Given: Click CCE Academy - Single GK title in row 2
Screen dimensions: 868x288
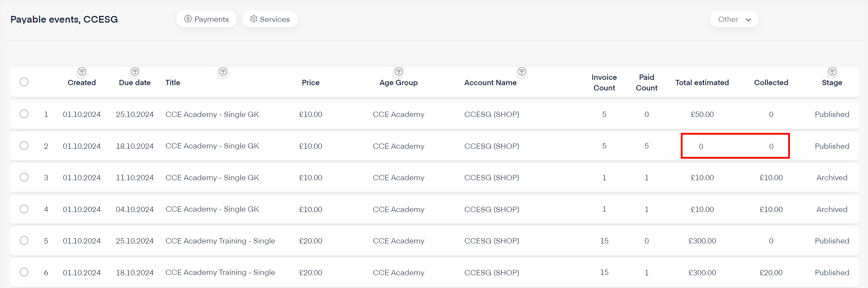Looking at the screenshot, I should click(x=212, y=146).
